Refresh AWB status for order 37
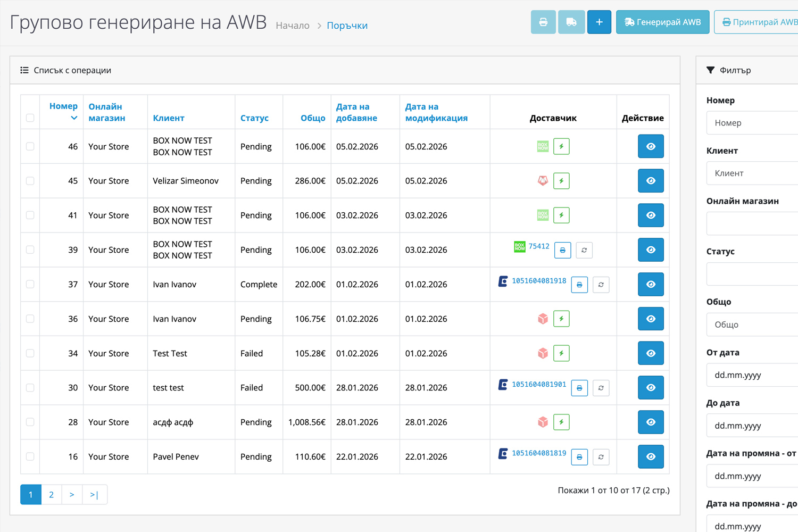Viewport: 798px width, 532px height. tap(601, 285)
